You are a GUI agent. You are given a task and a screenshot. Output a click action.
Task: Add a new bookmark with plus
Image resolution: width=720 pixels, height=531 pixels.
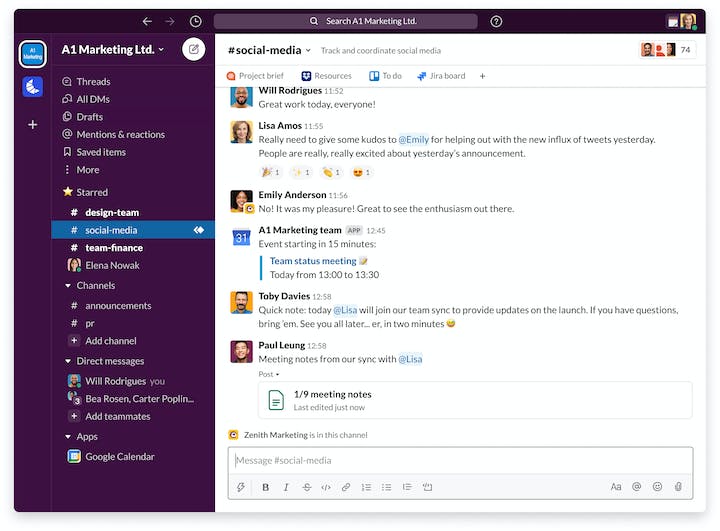point(482,76)
